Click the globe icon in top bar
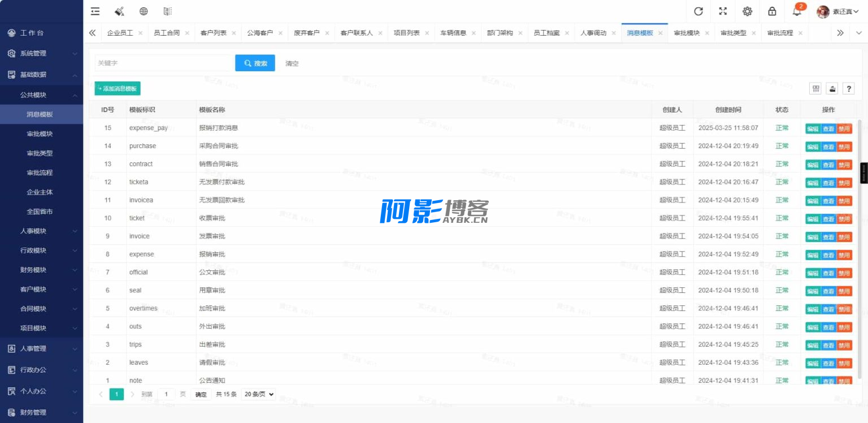 [x=144, y=11]
